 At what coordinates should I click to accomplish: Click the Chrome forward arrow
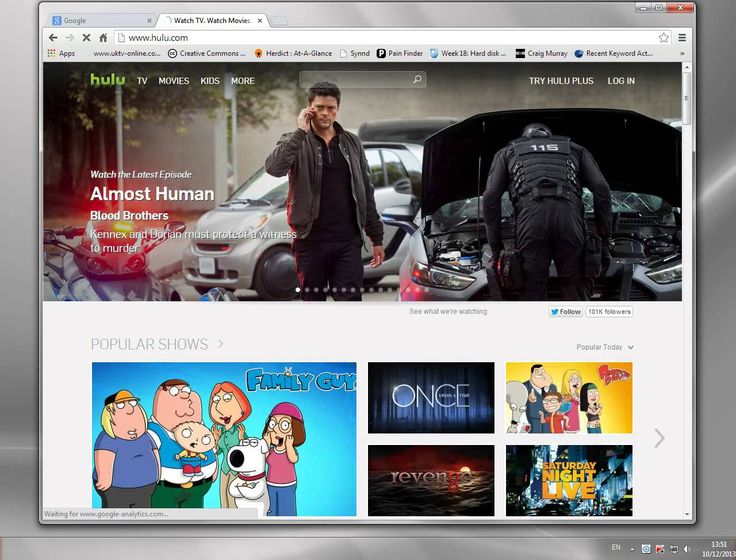pos(70,38)
